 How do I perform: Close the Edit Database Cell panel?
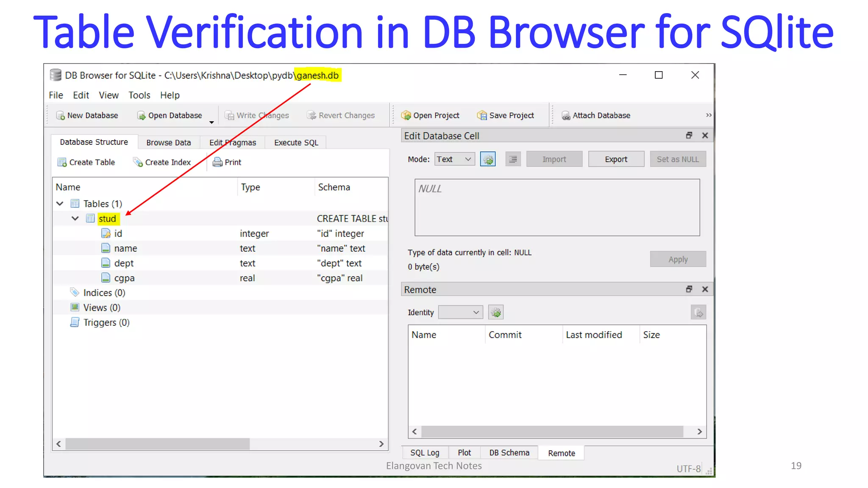(705, 135)
